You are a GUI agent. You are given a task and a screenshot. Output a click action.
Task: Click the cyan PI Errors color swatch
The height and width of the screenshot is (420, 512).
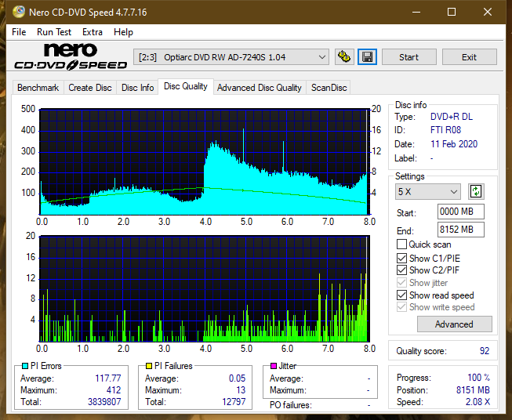pos(25,366)
